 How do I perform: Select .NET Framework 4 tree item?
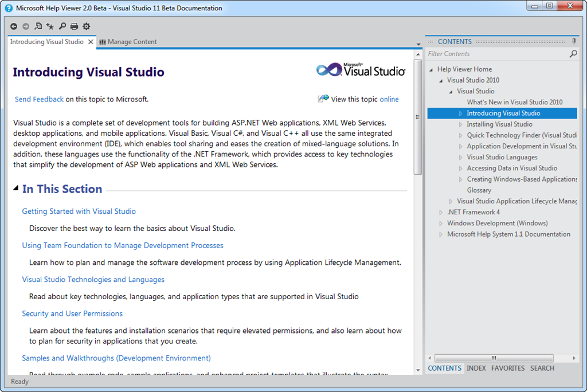tap(473, 212)
